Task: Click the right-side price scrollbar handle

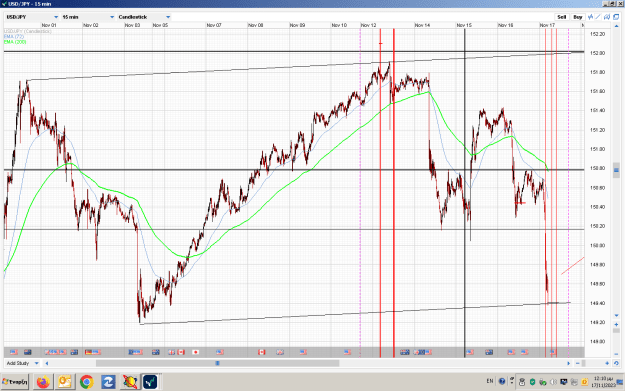Action: tap(616, 170)
